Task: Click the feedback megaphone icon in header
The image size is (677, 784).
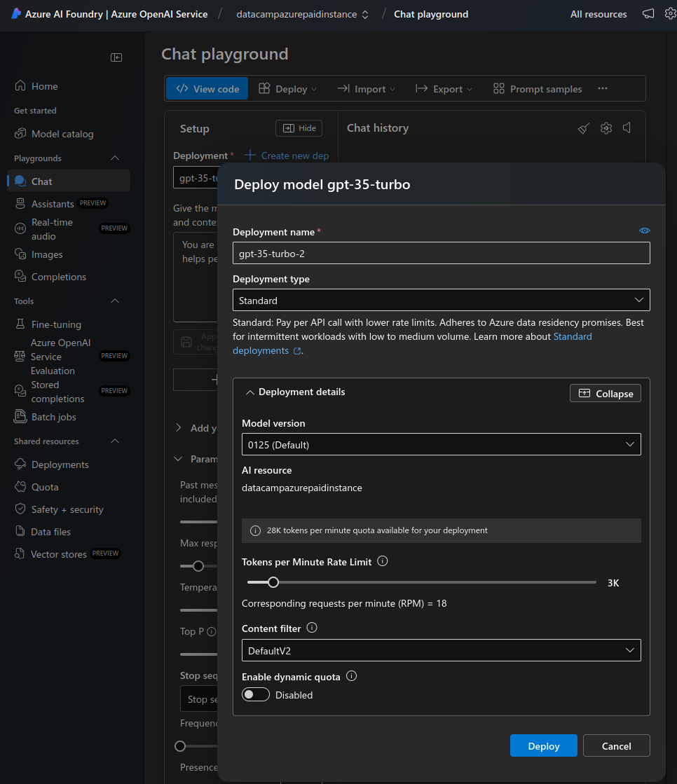Action: tap(648, 13)
